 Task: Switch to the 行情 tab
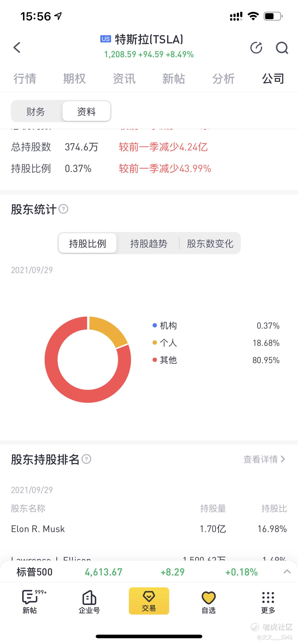click(x=25, y=79)
